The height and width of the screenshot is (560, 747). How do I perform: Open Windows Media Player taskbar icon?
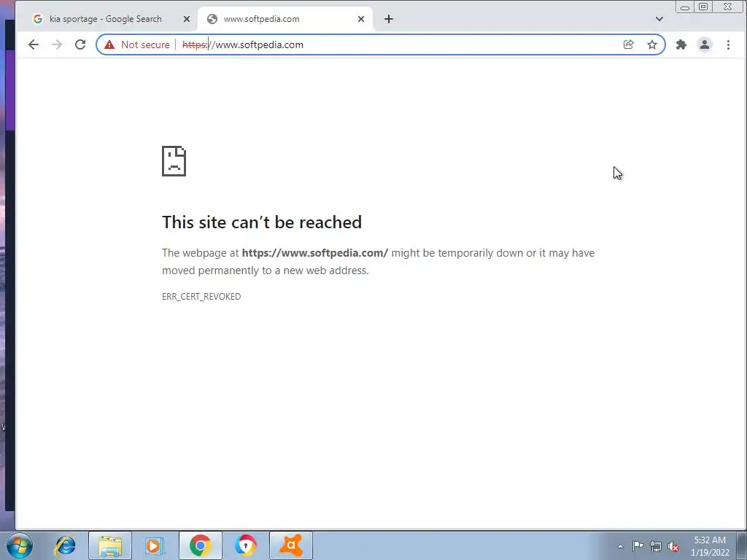pos(154,545)
